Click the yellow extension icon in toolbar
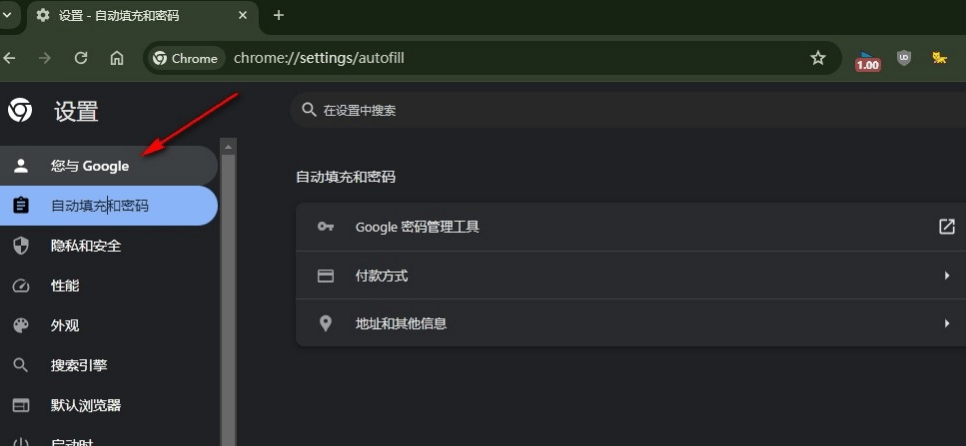 point(940,58)
